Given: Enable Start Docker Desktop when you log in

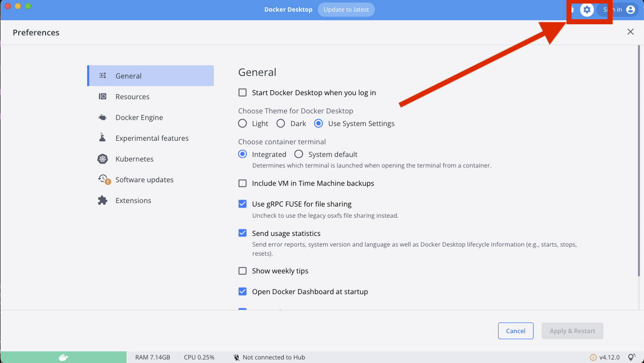Looking at the screenshot, I should (x=243, y=93).
